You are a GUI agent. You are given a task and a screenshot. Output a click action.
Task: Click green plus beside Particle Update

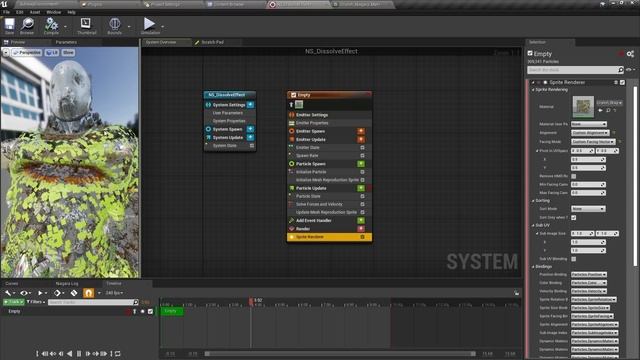tap(361, 188)
